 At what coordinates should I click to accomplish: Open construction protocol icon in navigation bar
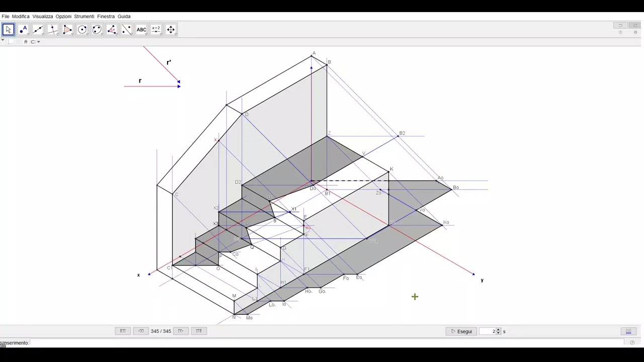[x=628, y=331]
